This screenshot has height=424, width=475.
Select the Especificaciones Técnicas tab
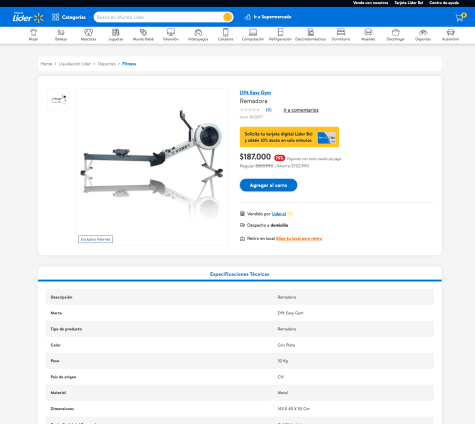(240, 274)
